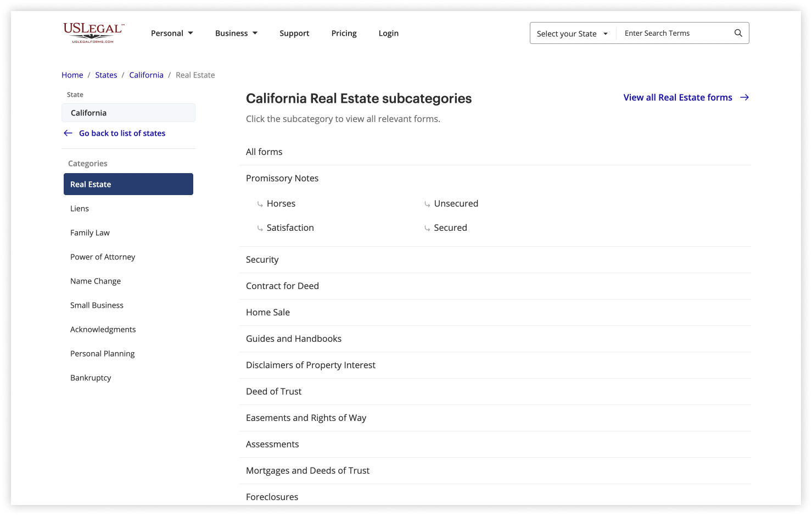Switch to the Liens category
812x516 pixels.
[80, 208]
